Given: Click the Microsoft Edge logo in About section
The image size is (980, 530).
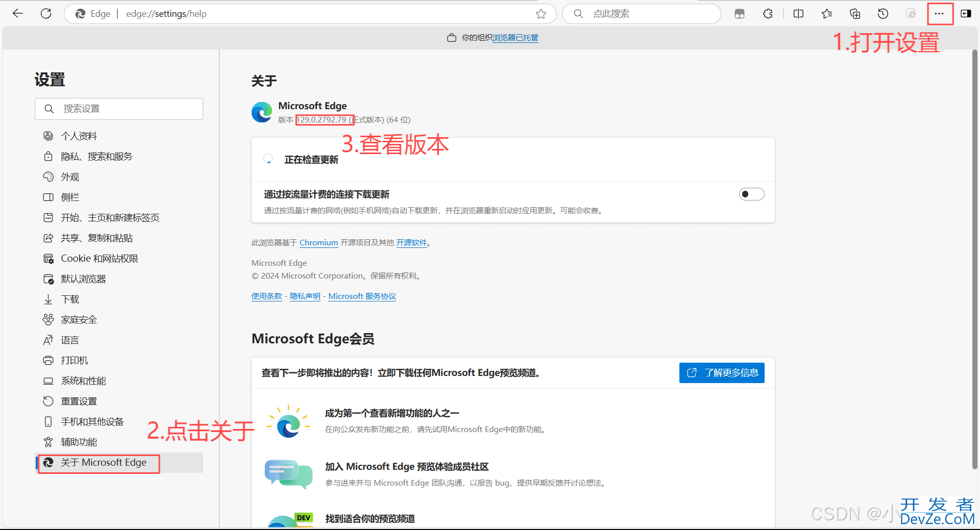Looking at the screenshot, I should pyautogui.click(x=262, y=112).
